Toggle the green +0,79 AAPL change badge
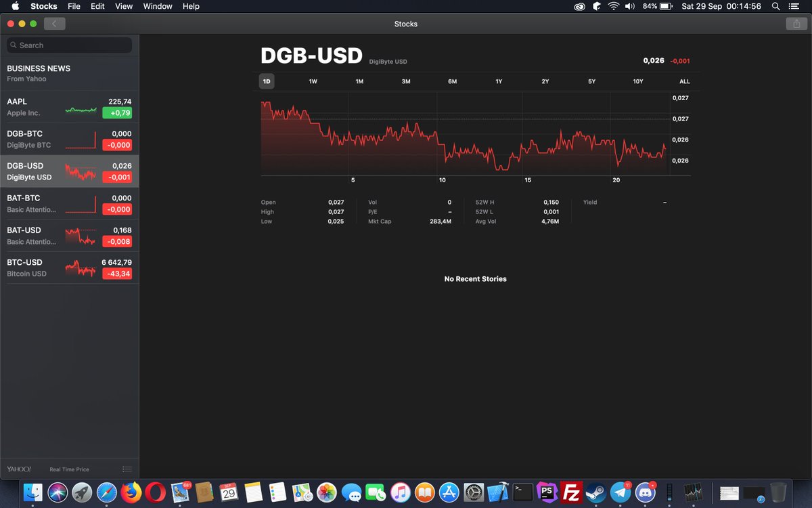 point(117,113)
